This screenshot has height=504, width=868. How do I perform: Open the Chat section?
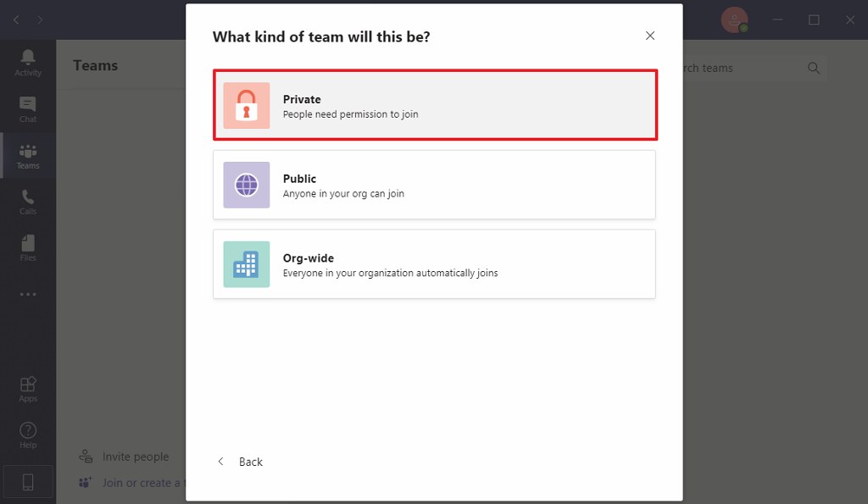pos(28,108)
